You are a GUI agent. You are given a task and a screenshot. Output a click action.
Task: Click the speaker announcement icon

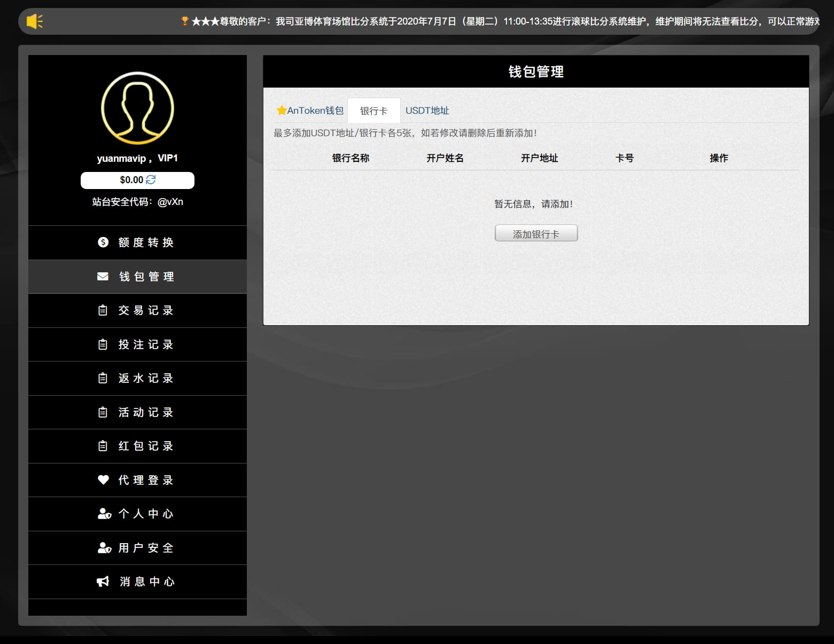[35, 21]
